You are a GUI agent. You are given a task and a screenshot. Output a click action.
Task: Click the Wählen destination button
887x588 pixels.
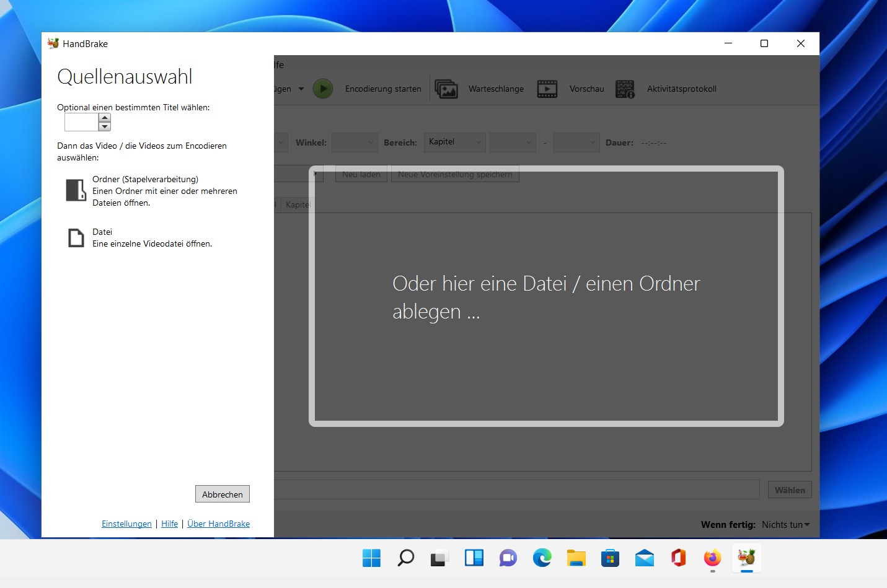[790, 490]
